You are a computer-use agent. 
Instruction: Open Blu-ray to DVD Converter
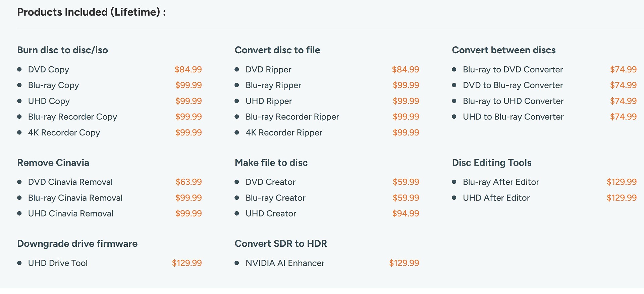[513, 69]
